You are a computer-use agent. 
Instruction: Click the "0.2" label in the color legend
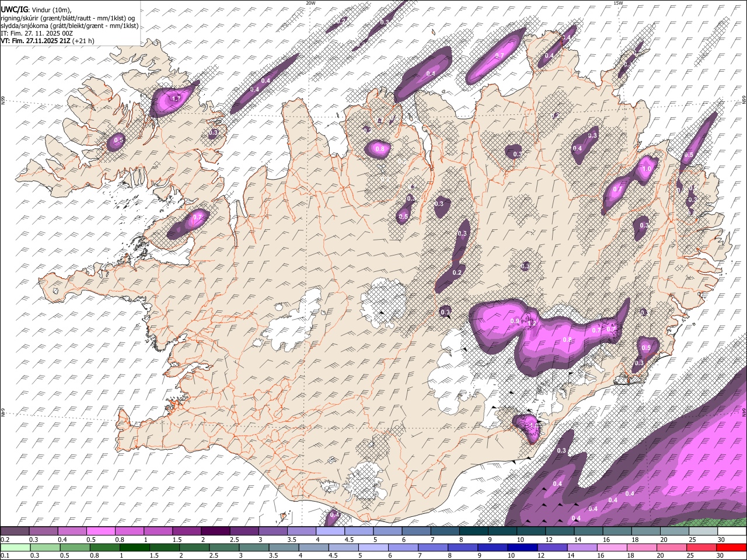click(x=4, y=540)
